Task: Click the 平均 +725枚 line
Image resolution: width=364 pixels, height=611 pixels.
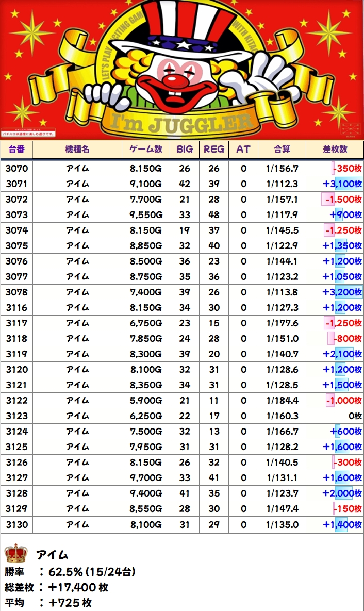Action: [x=48, y=603]
